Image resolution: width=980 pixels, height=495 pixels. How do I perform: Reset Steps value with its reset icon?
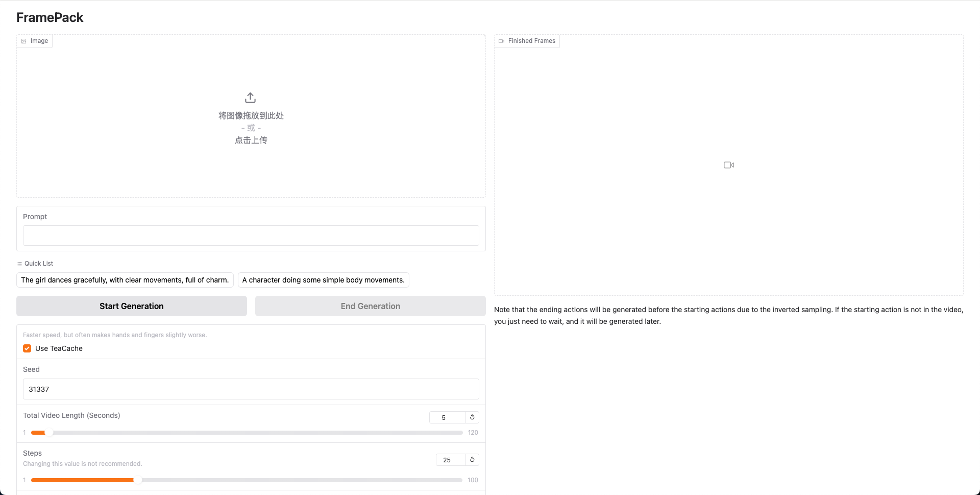pos(472,460)
